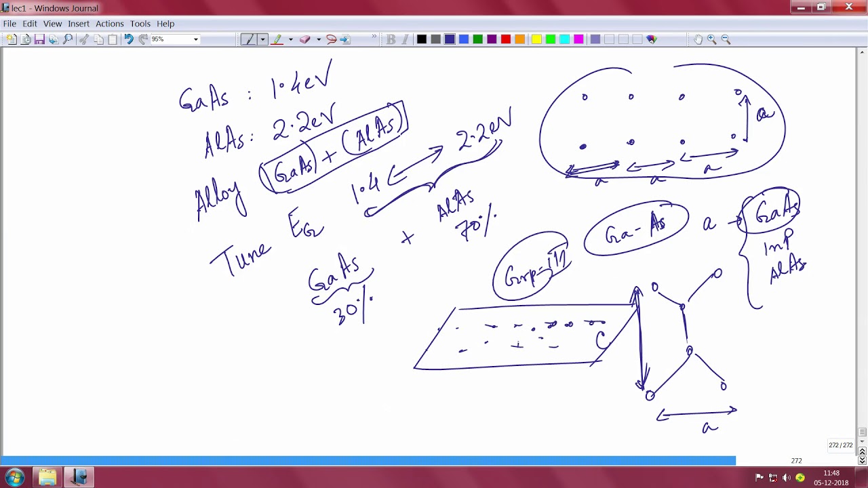The image size is (868, 488).
Task: Expand the toolbar overflow chevron
Action: [x=374, y=37]
